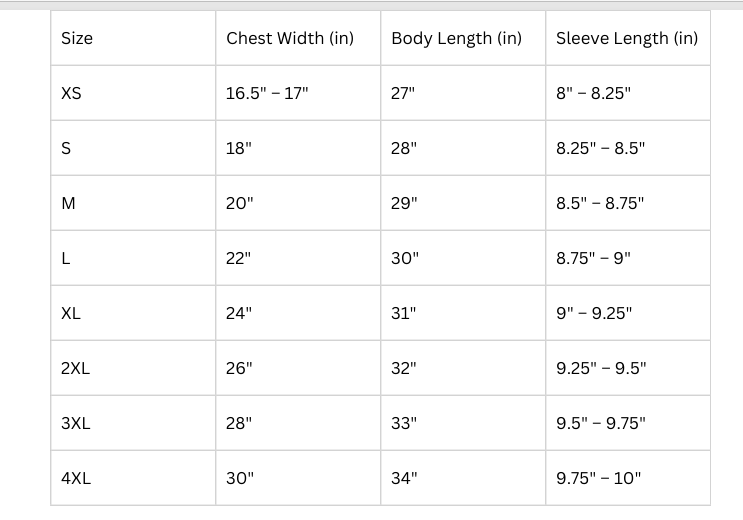743x520 pixels.
Task: Click the 30" body length cell
Action: coord(463,258)
